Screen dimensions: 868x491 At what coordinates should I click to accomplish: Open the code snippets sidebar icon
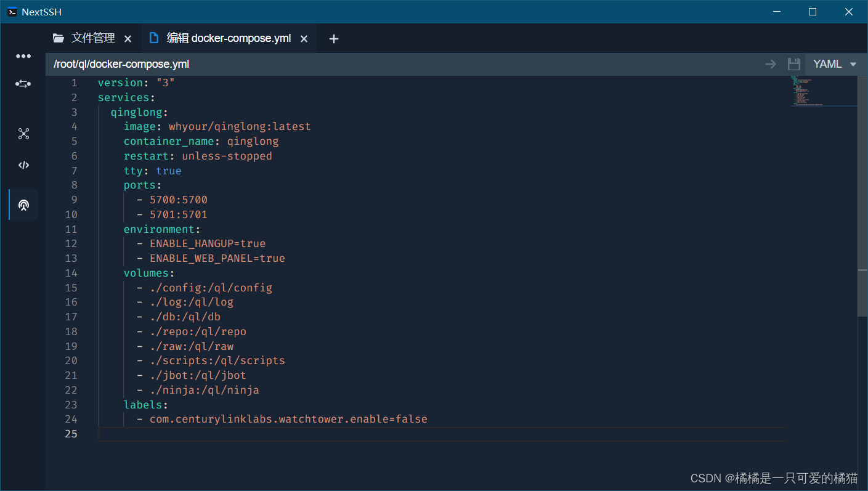(23, 165)
